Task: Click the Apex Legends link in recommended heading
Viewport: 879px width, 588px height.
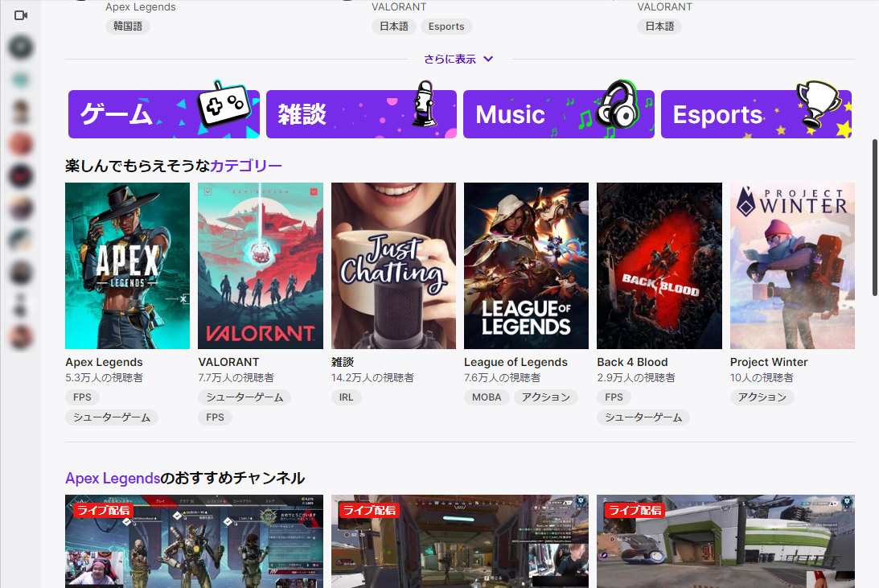Action: (x=113, y=478)
